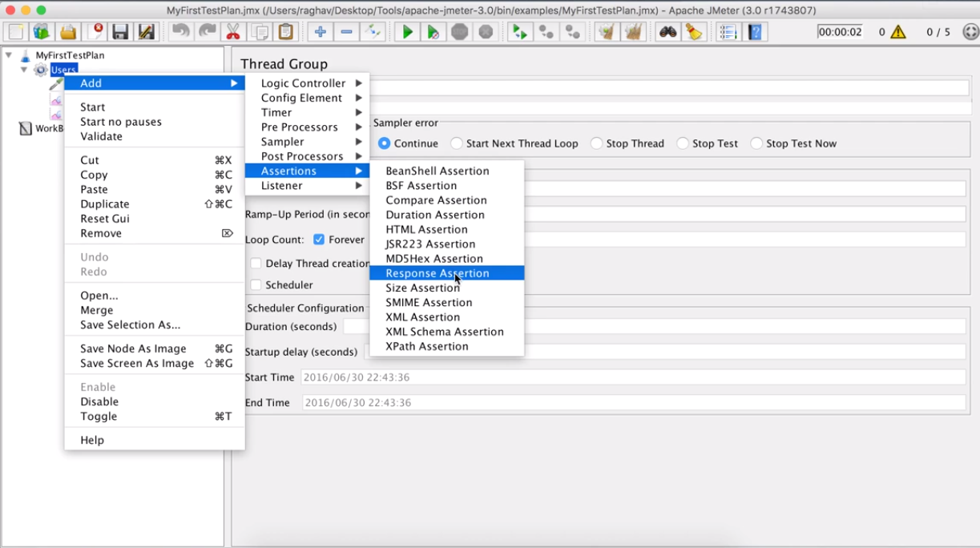Click Disable in the context menu

(x=155, y=401)
